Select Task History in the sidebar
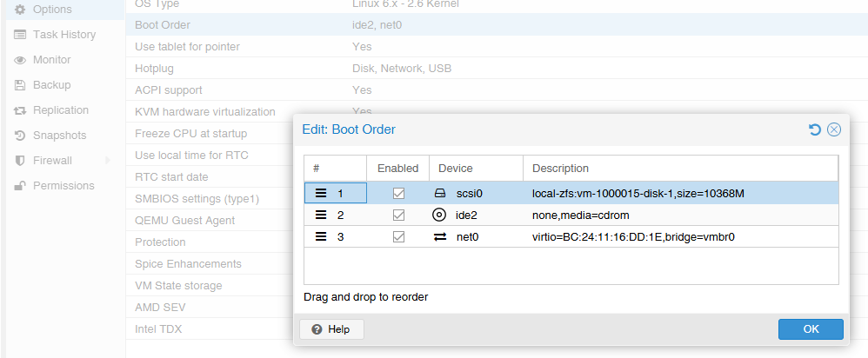Screen dimensions: 868x358 [63, 34]
